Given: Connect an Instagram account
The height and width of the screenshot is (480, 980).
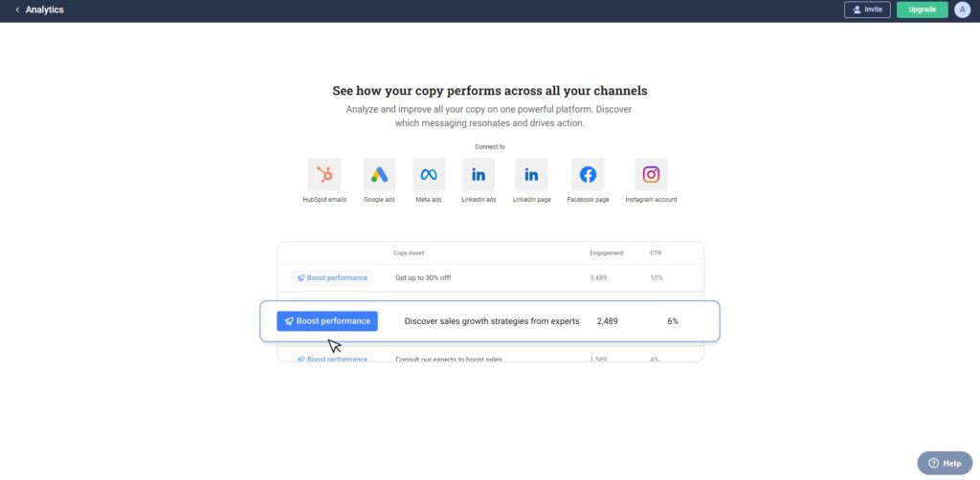Looking at the screenshot, I should 651,175.
